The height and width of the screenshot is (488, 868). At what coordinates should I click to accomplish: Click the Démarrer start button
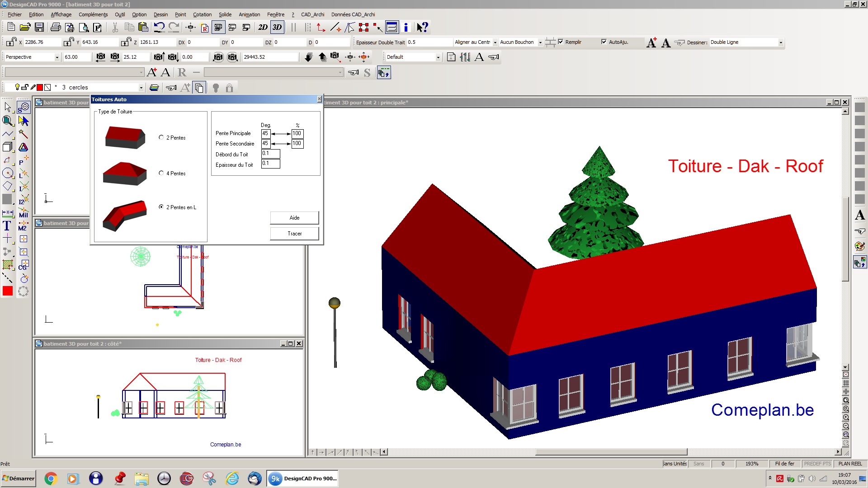click(x=18, y=479)
